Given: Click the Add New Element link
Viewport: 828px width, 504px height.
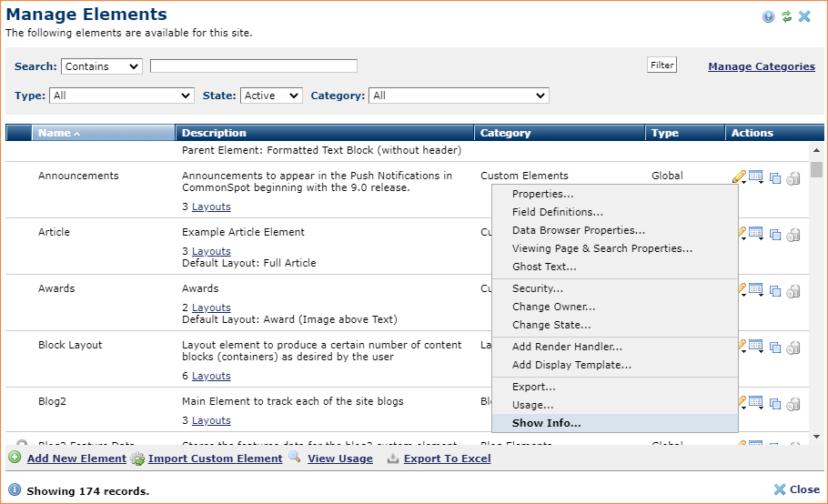Looking at the screenshot, I should [76, 459].
